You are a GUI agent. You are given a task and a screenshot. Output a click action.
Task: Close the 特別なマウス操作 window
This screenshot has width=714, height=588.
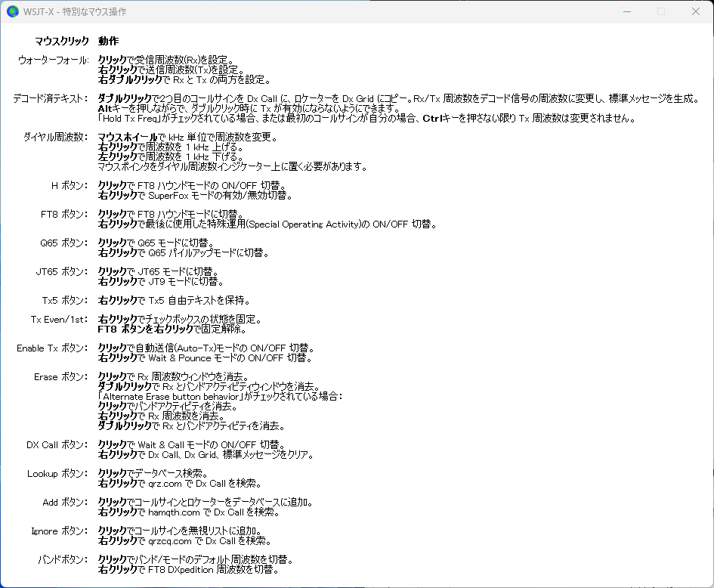tap(695, 11)
